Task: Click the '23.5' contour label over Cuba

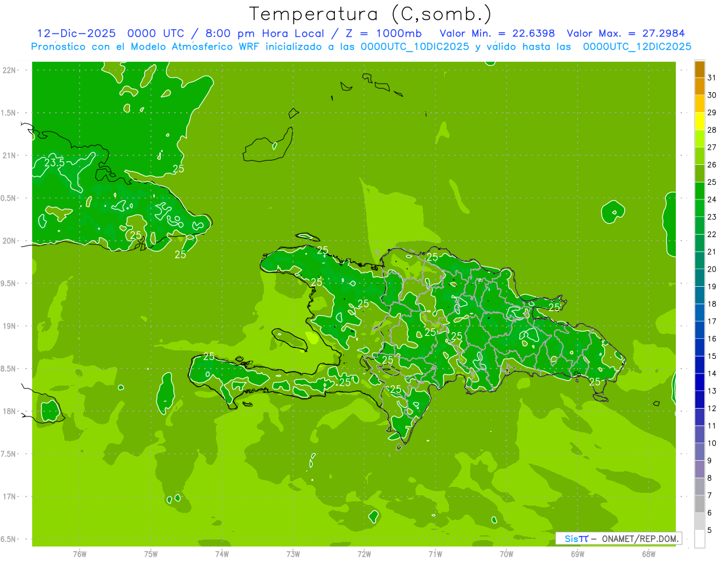Action: click(54, 162)
